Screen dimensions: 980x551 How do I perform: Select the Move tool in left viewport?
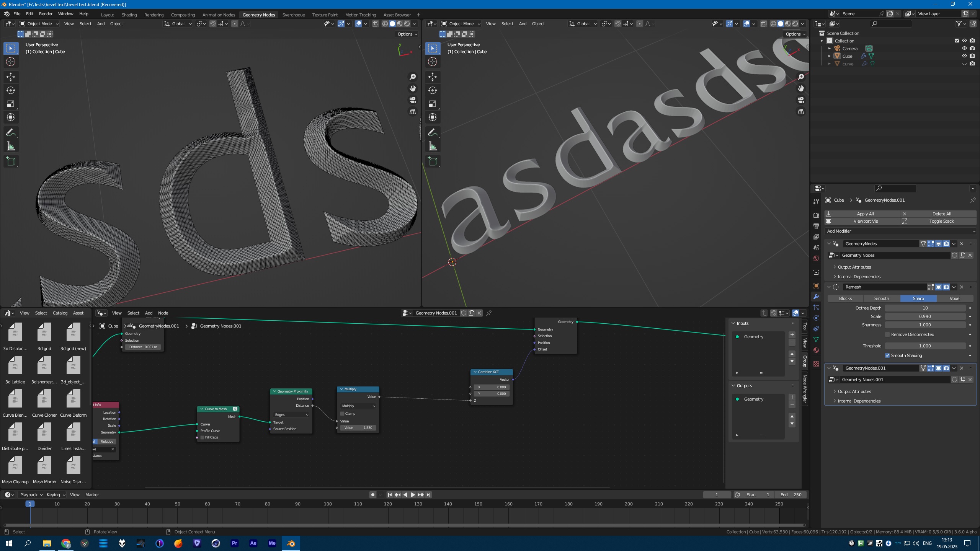point(11,77)
